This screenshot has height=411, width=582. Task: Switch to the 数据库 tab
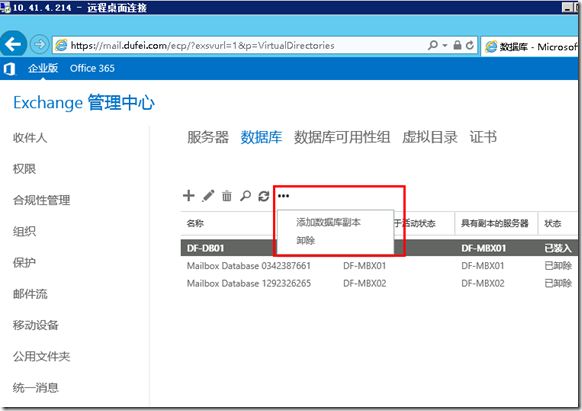click(x=261, y=137)
